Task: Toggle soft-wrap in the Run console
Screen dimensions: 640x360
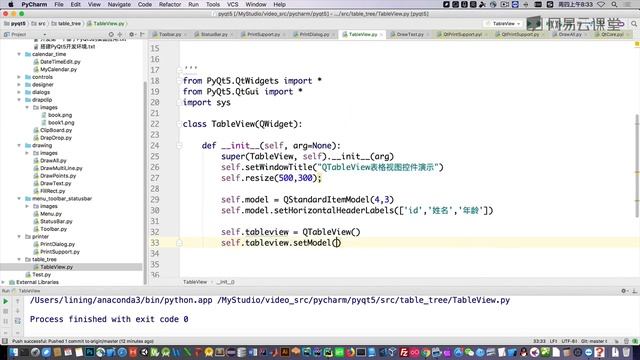Action: coord(18,321)
